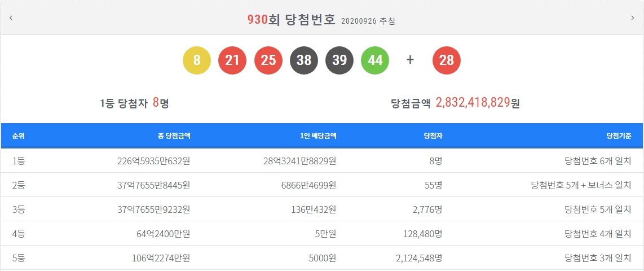Image resolution: width=644 pixels, height=271 pixels.
Task: Click total prize 64억2400만원
Action: tap(164, 234)
